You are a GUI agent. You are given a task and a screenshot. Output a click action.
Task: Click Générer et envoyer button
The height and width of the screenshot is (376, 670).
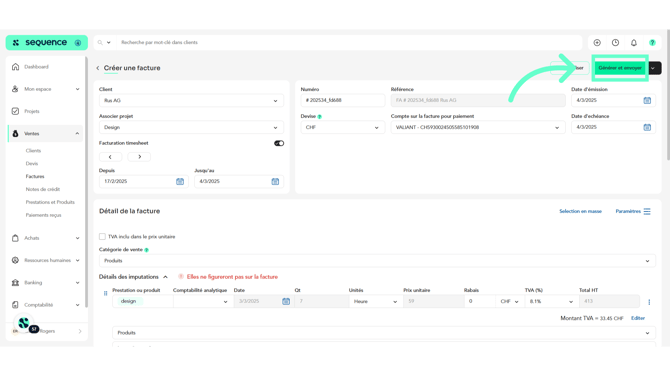[620, 68]
